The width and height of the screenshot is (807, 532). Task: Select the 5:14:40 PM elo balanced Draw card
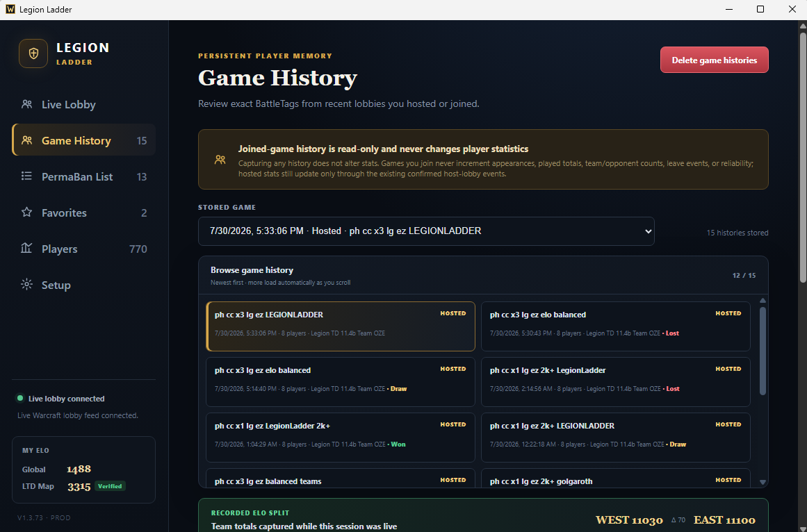pyautogui.click(x=341, y=382)
